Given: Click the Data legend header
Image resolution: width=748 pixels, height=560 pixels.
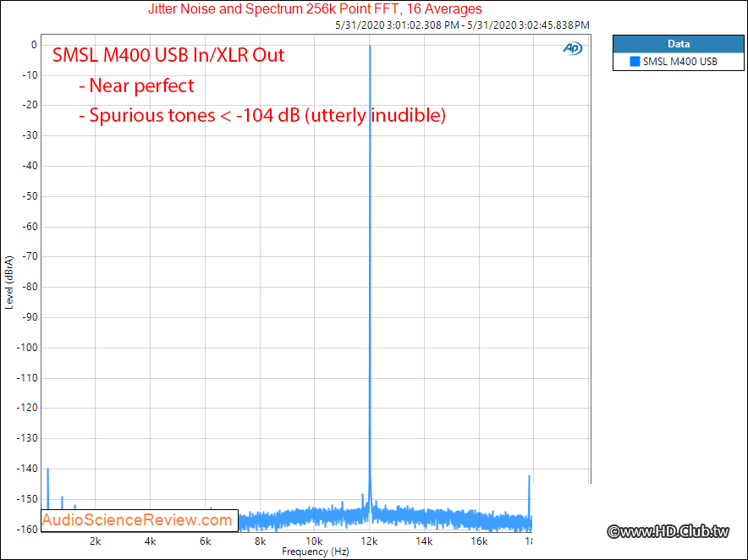Looking at the screenshot, I should point(678,44).
